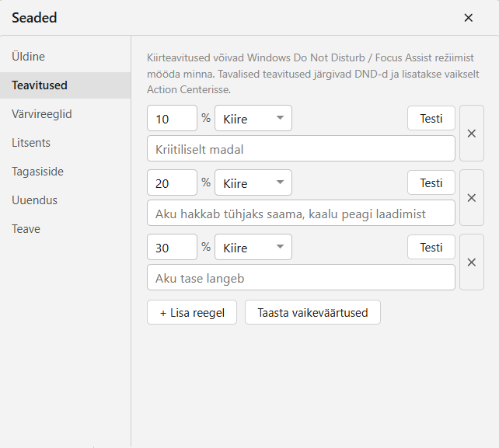Click the 20 percent threshold field
The image size is (499, 448).
(173, 182)
